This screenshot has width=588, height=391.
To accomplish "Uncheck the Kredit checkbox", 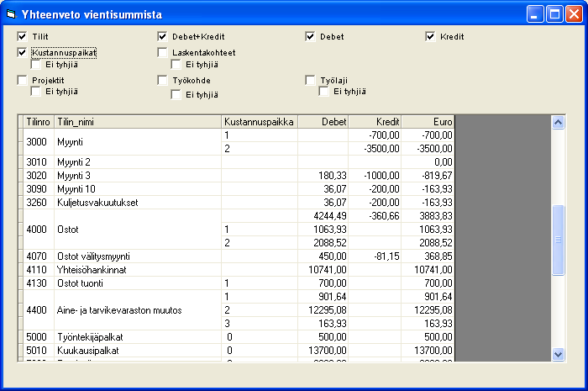I will (430, 36).
